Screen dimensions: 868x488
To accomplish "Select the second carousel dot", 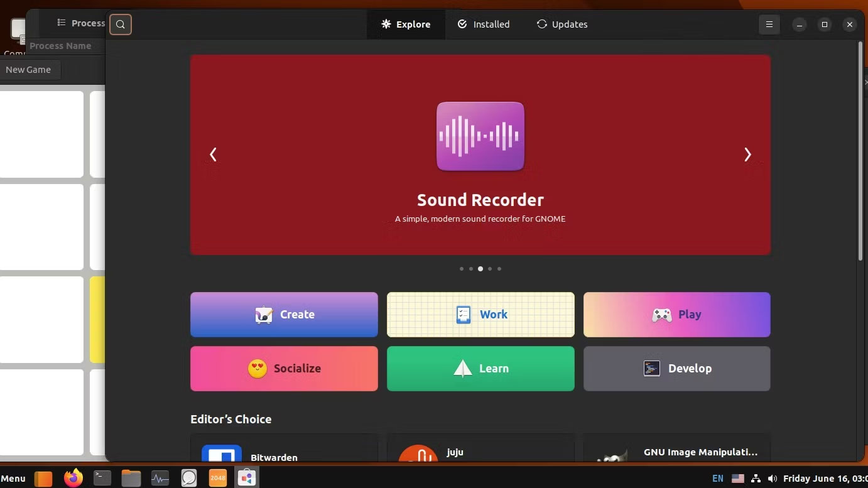I will click(x=471, y=269).
